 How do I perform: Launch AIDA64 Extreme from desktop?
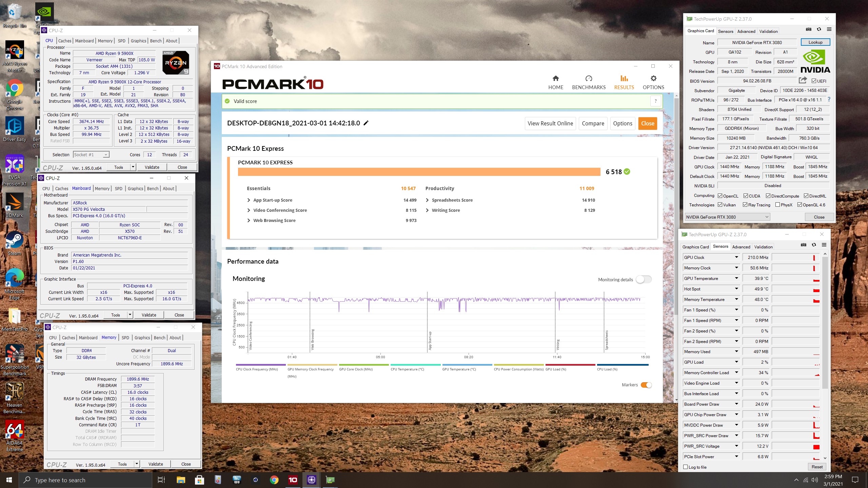pos(15,436)
